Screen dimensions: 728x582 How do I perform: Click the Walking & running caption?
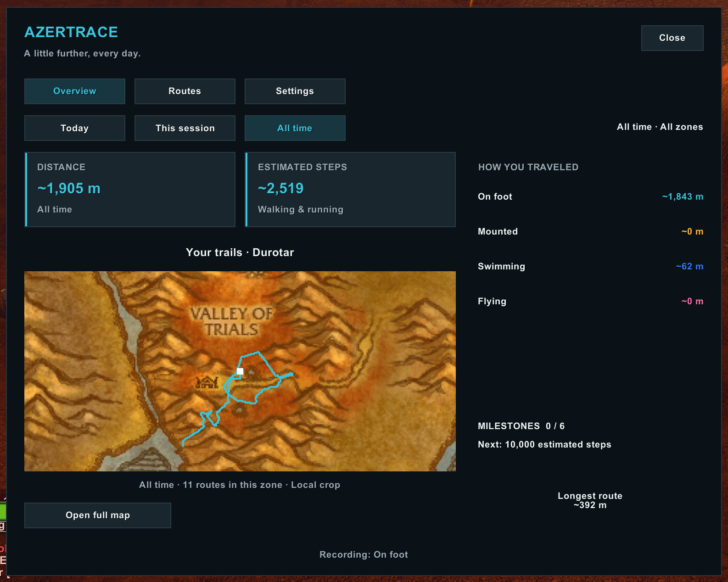(301, 209)
